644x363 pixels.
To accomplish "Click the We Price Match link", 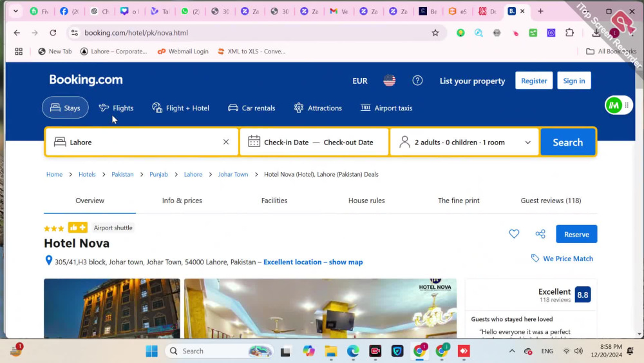I will [x=562, y=258].
